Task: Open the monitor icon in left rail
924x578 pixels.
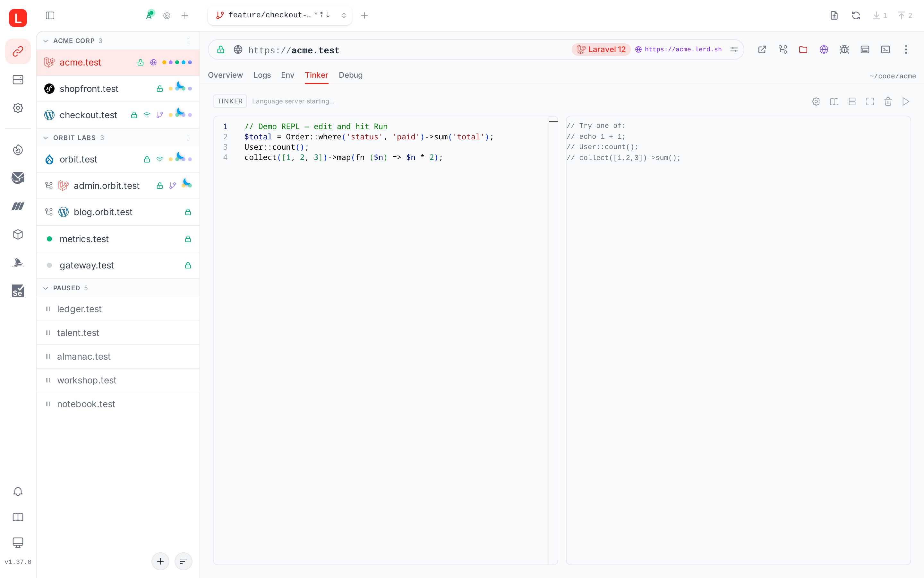Action: coord(18,542)
